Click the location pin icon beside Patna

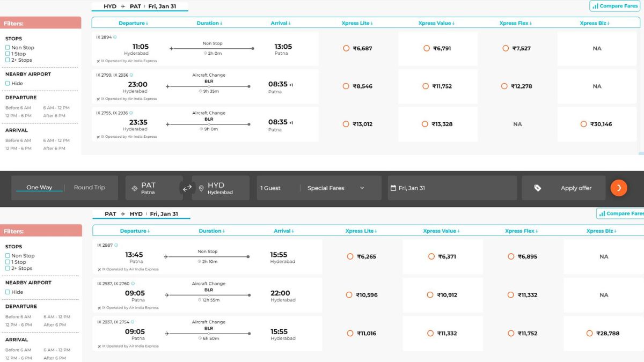point(134,188)
